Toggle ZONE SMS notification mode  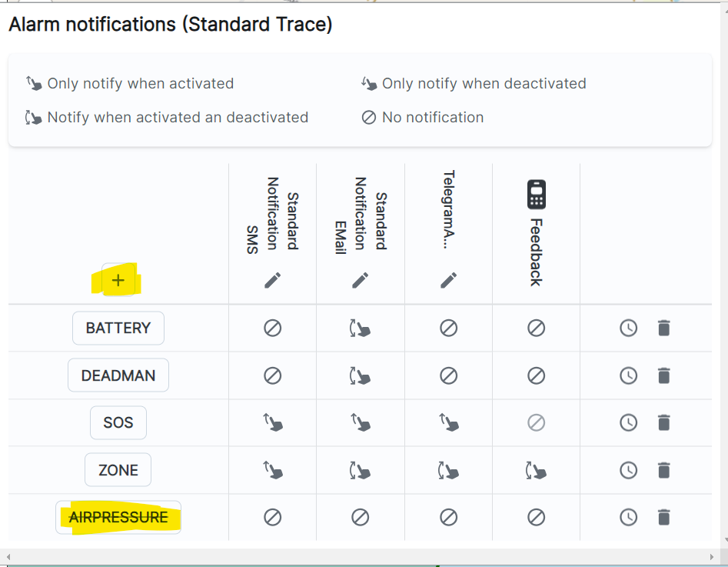click(273, 470)
